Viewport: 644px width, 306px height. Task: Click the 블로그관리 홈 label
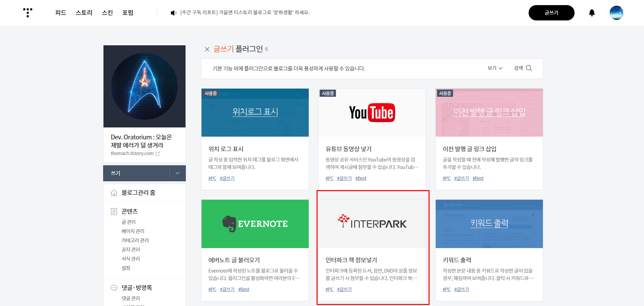tap(139, 193)
